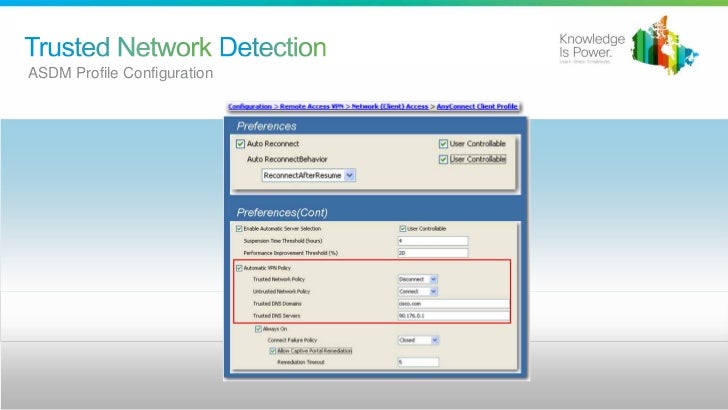The image size is (728, 410).
Task: Click the Trusted Network Policy label
Action: tap(279, 279)
